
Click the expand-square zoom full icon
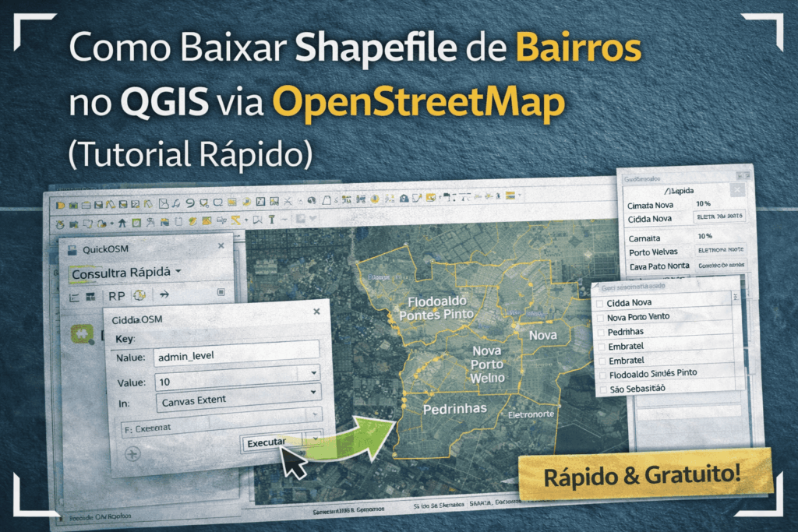(x=260, y=201)
